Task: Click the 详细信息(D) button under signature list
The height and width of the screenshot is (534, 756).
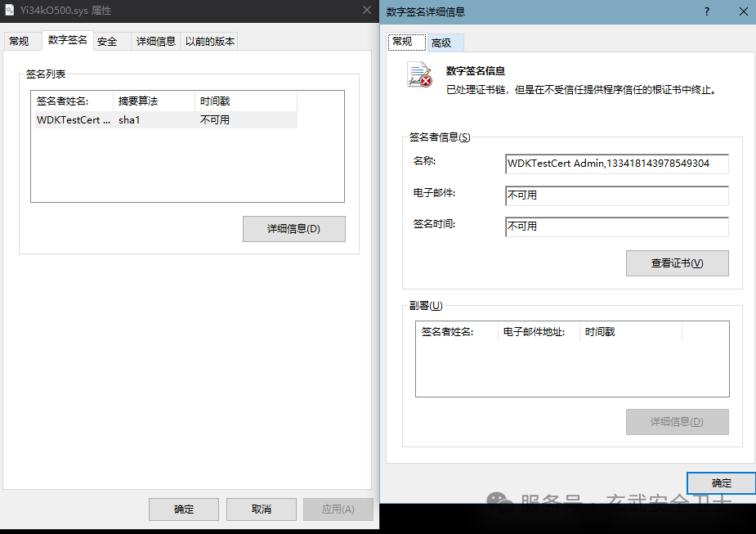Action: click(x=293, y=229)
